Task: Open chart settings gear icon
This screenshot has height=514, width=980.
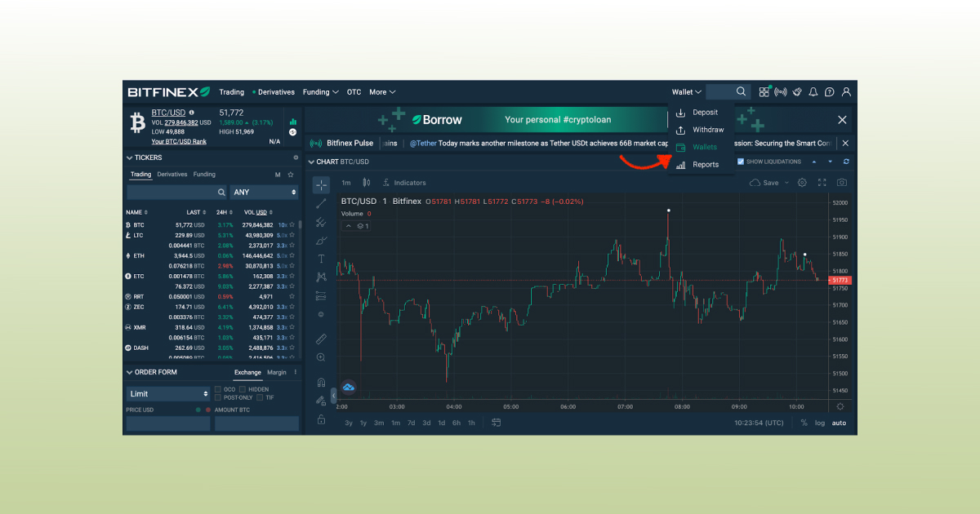Action: pyautogui.click(x=802, y=183)
